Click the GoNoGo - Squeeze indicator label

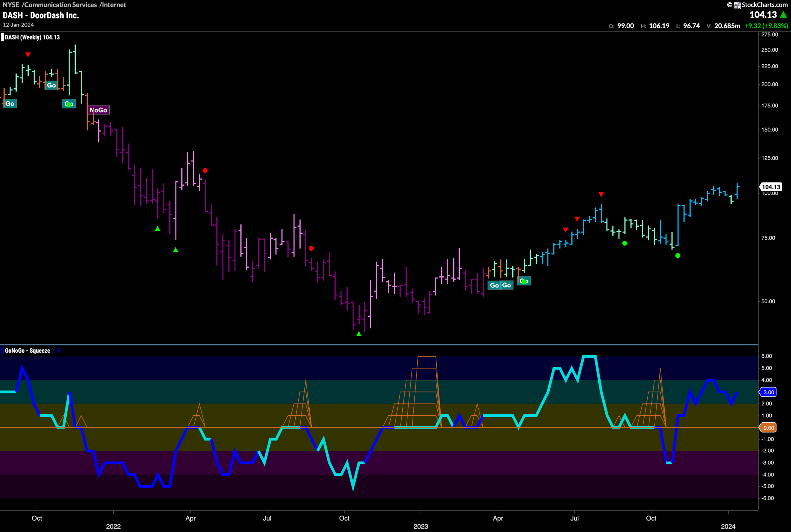(x=27, y=350)
